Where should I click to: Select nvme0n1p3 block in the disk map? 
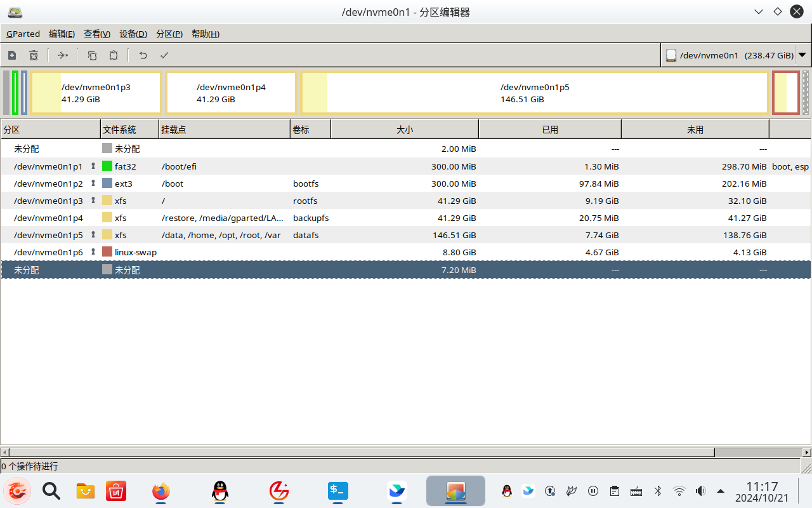[x=96, y=93]
